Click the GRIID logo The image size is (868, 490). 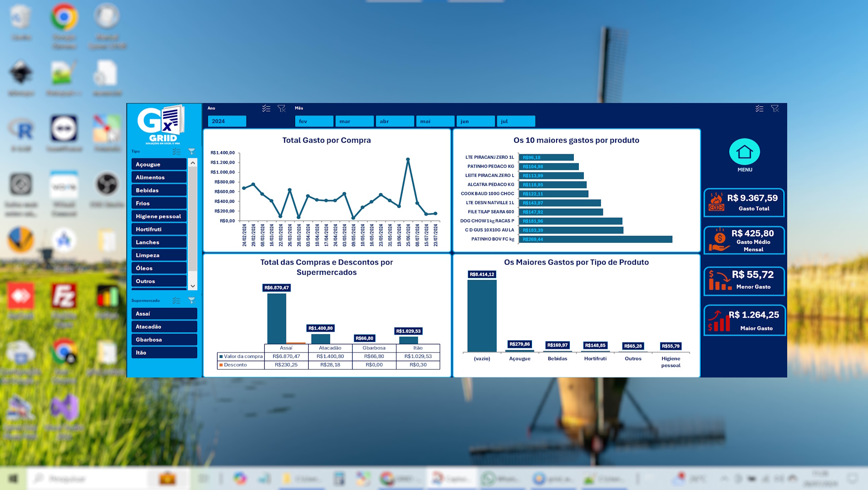[162, 125]
